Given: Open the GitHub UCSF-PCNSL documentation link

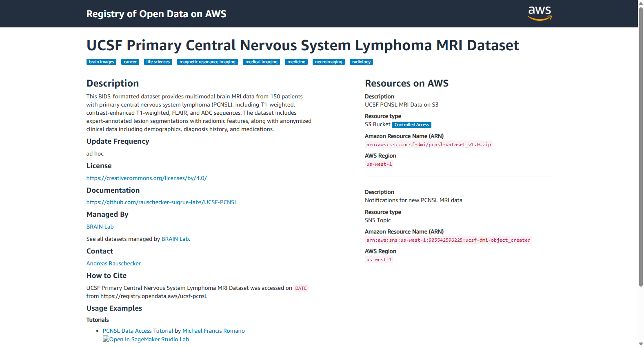Looking at the screenshot, I should click(x=162, y=202).
